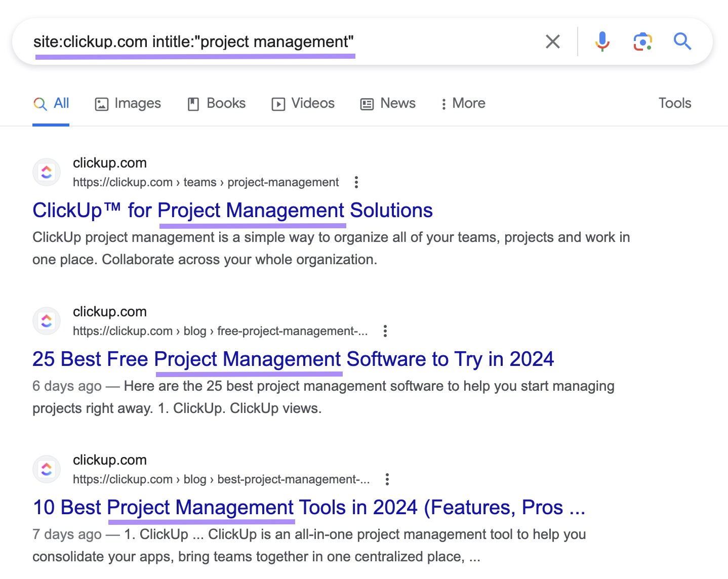Open the three-dot menu beside the first result
Screen dimensions: 728x579
[356, 182]
